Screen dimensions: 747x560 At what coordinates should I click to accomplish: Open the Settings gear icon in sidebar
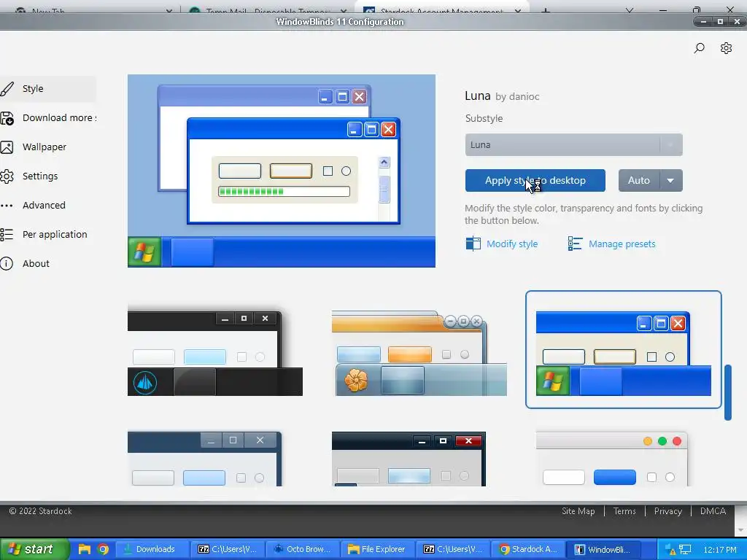(x=7, y=176)
